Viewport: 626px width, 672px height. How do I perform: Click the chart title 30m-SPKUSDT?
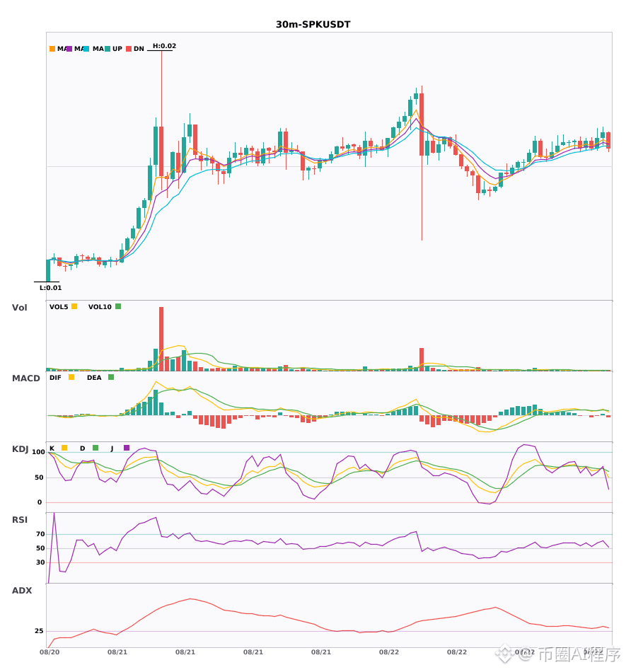(x=313, y=25)
